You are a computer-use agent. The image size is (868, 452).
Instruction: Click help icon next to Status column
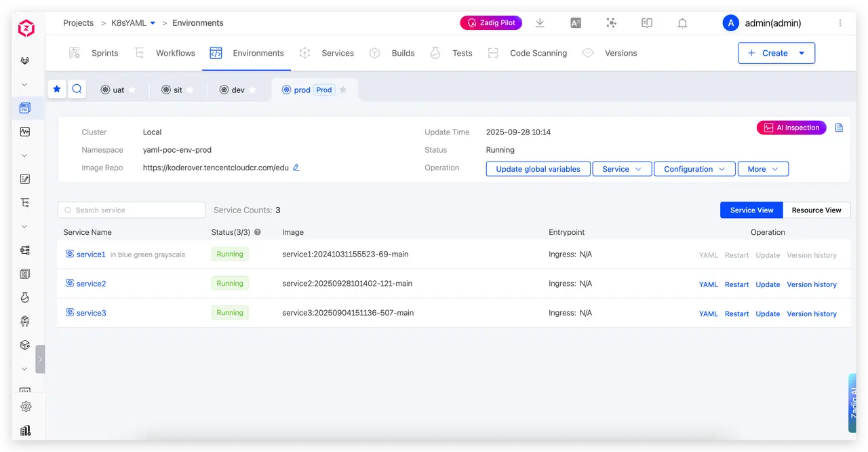pyautogui.click(x=258, y=232)
